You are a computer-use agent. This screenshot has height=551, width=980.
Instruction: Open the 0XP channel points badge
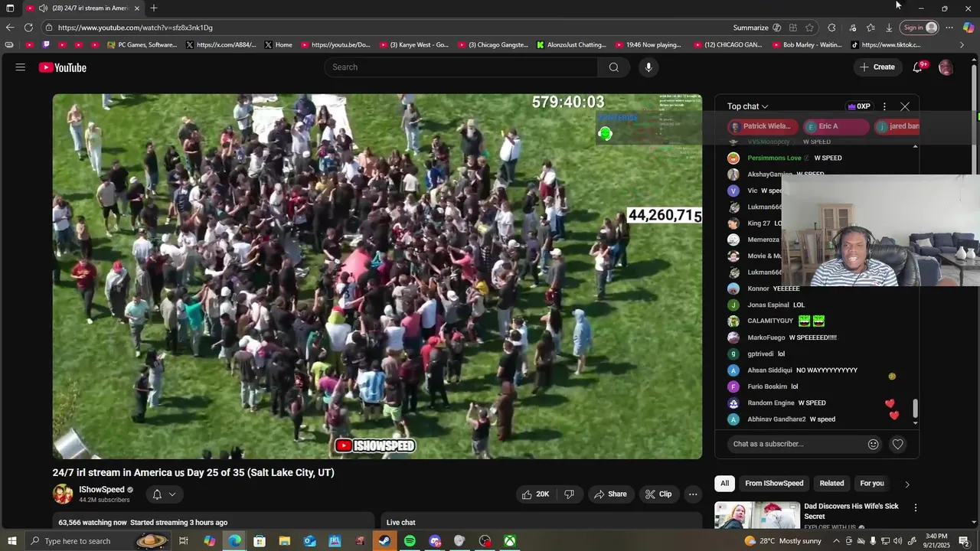pyautogui.click(x=858, y=106)
